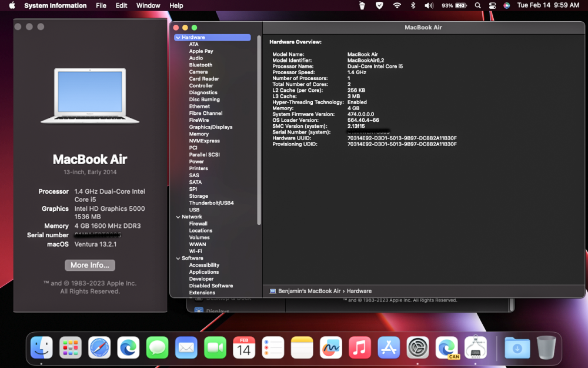This screenshot has height=368, width=588.
Task: Click battery status 93% in menu bar
Action: [x=454, y=5]
